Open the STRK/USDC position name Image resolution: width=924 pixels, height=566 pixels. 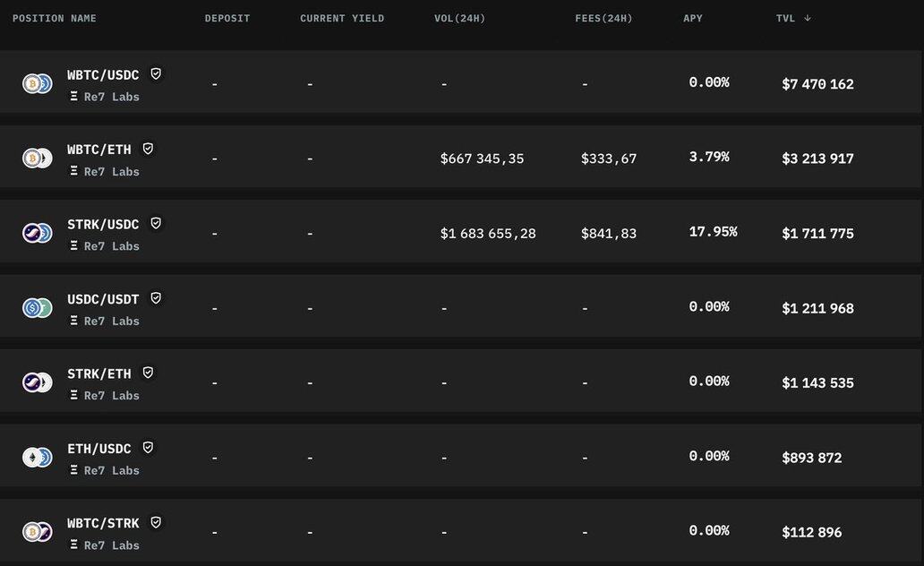103,224
